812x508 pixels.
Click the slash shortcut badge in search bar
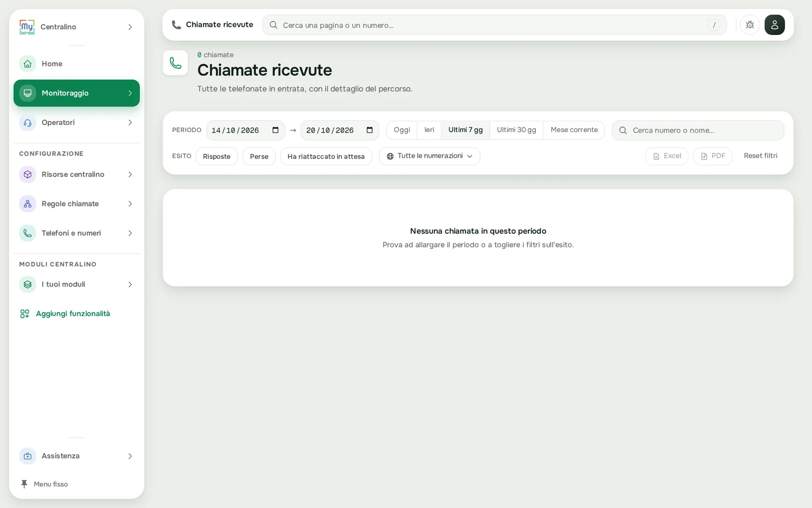coord(714,25)
